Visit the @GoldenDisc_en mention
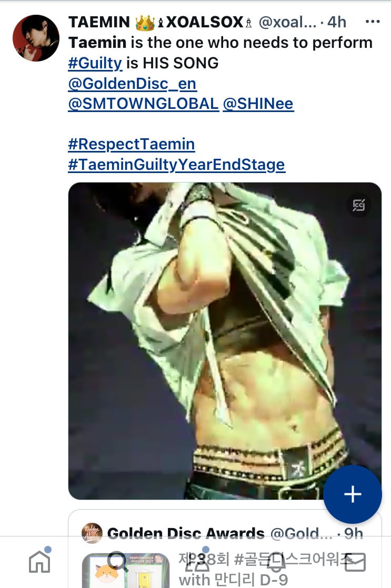 pos(132,83)
